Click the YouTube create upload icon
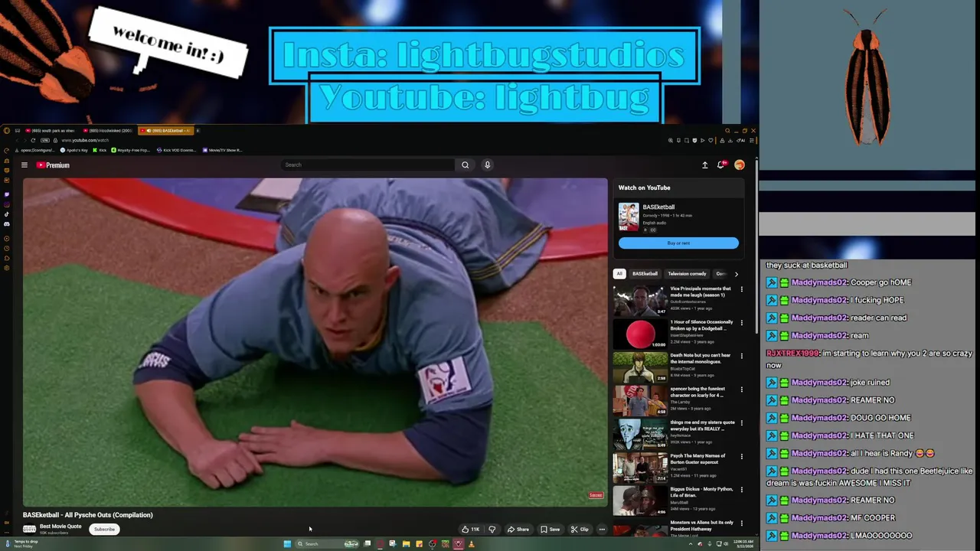 704,165
